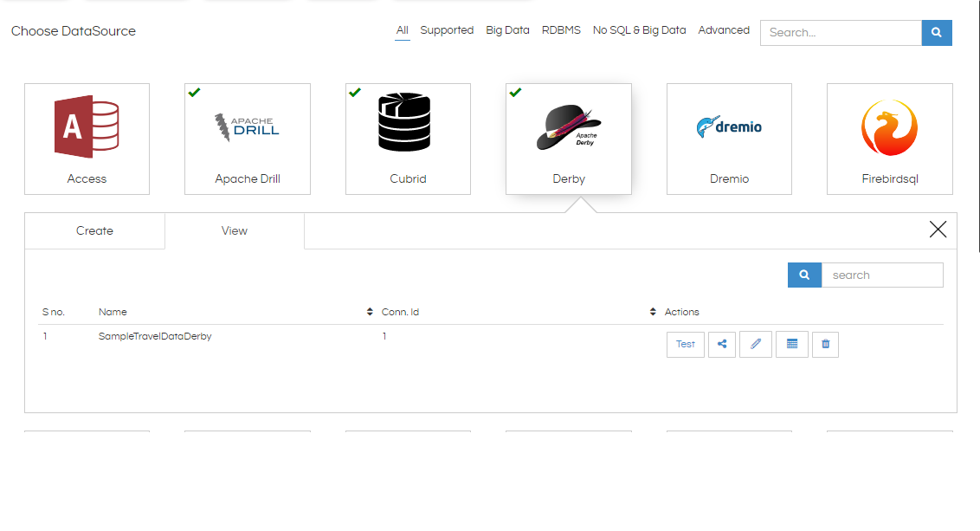Filter by No SQL & Big Data
The image size is (980, 531).
(x=640, y=30)
